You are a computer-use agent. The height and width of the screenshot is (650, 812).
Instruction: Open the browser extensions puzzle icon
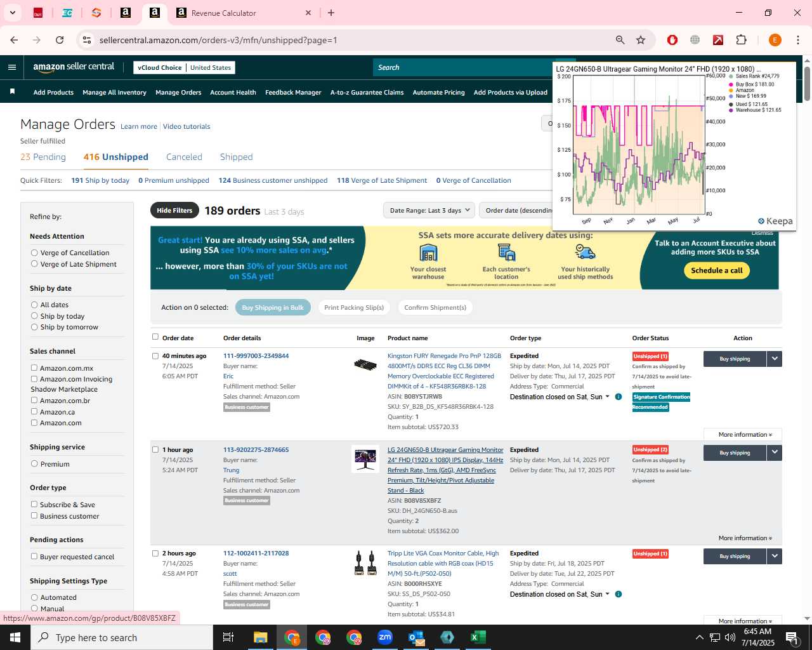(741, 40)
